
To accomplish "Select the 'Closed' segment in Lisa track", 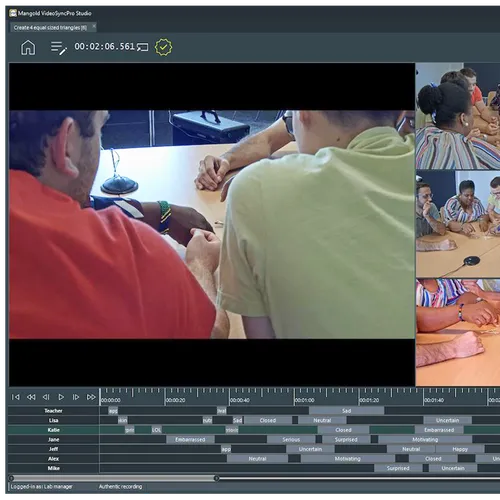I will 267,420.
